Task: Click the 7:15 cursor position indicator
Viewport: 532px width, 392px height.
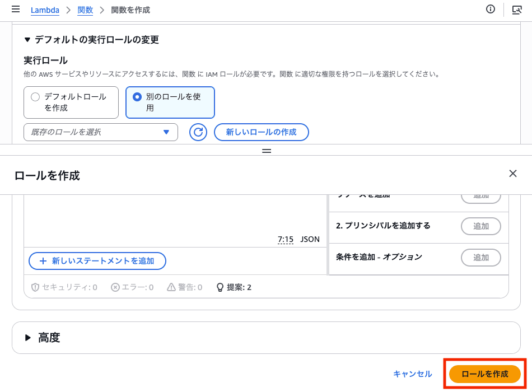Action: [x=286, y=239]
